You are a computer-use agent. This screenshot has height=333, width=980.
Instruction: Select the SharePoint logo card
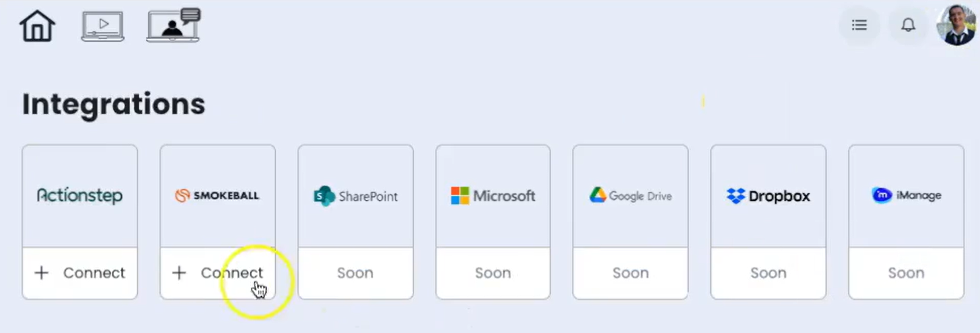[355, 196]
